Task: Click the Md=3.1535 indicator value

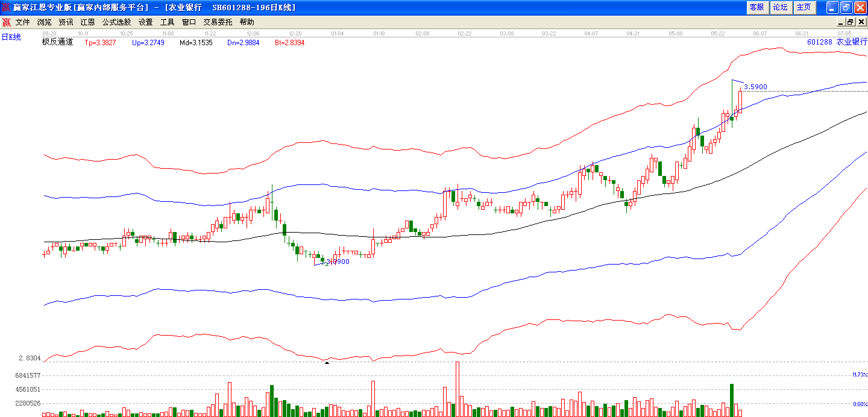Action: (196, 43)
